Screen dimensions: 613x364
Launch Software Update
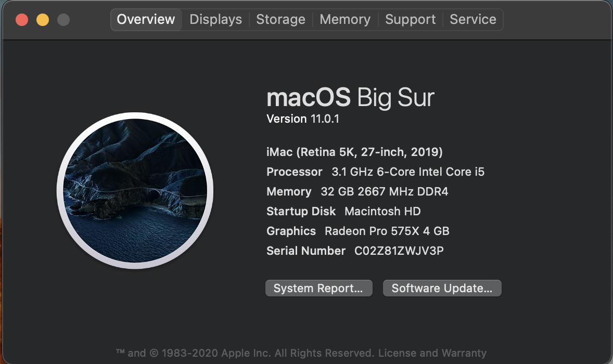(442, 289)
